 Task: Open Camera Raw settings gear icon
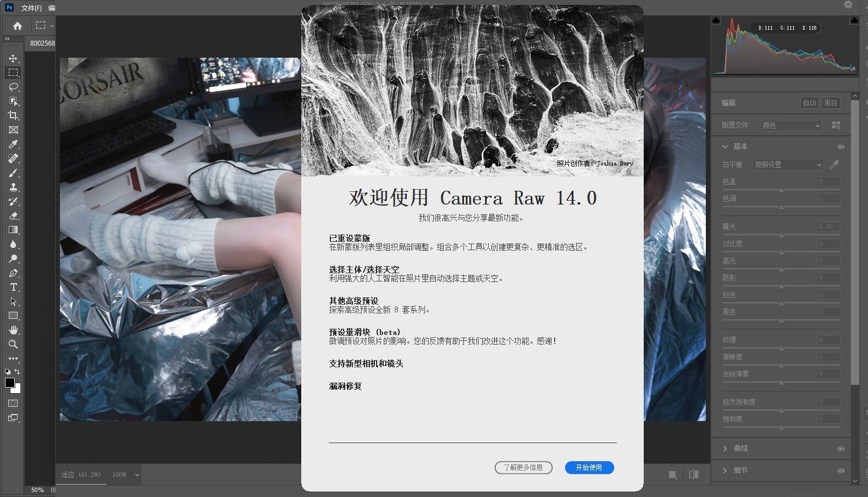click(x=848, y=4)
